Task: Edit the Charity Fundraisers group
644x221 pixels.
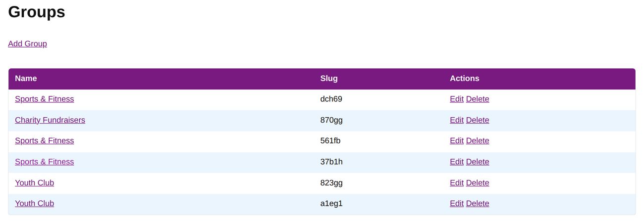Action: [456, 120]
